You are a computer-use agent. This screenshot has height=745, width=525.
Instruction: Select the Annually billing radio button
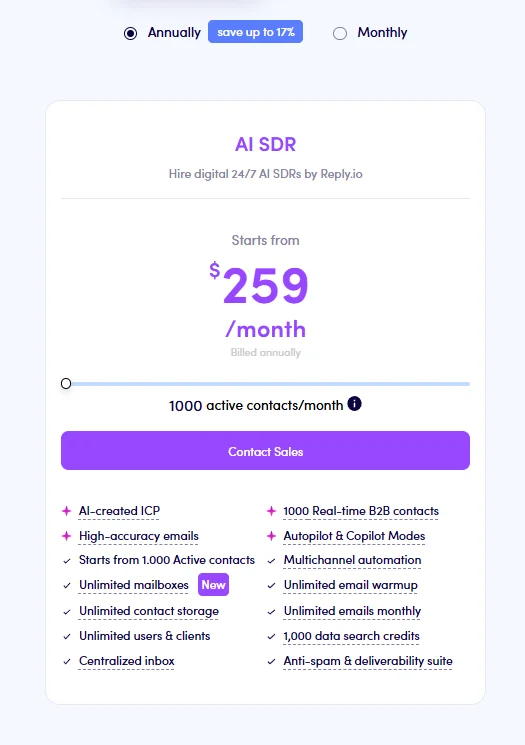130,33
